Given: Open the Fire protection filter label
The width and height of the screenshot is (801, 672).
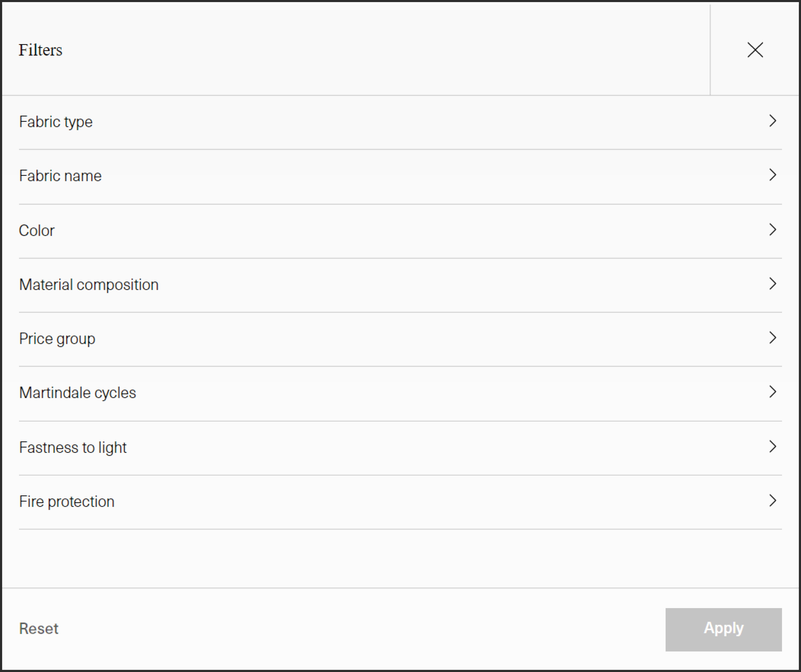Looking at the screenshot, I should [67, 502].
